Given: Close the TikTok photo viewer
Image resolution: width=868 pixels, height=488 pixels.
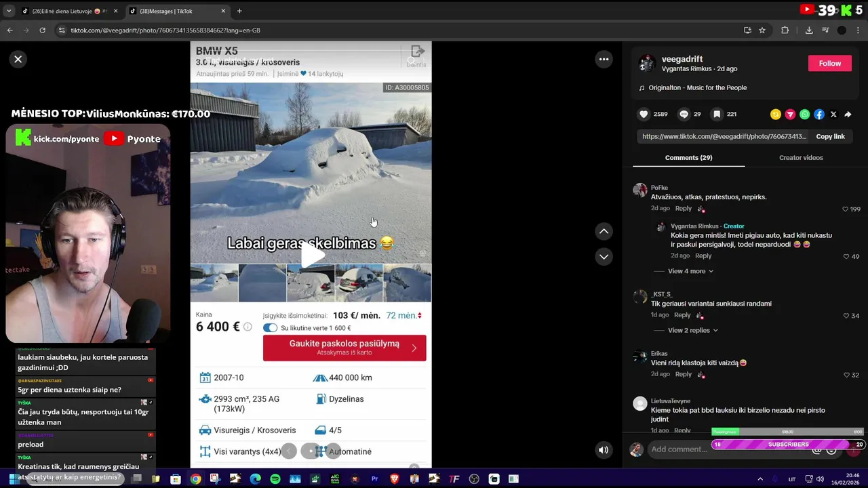Looking at the screenshot, I should (x=18, y=59).
